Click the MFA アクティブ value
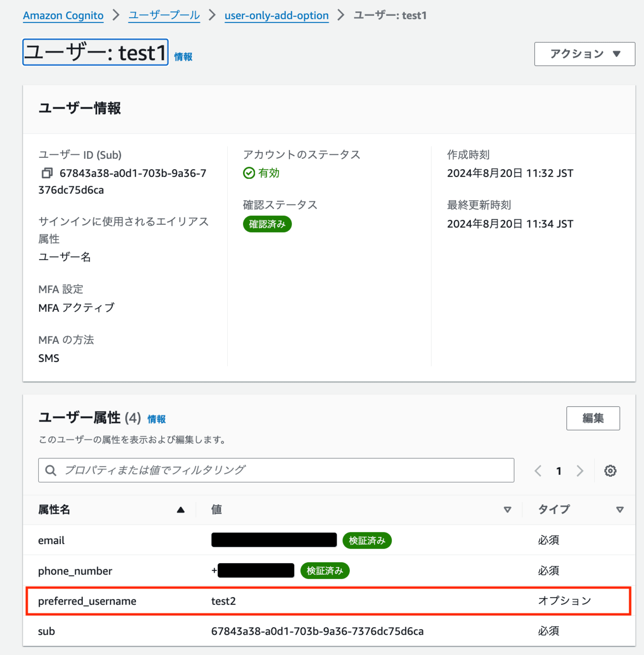 click(76, 308)
